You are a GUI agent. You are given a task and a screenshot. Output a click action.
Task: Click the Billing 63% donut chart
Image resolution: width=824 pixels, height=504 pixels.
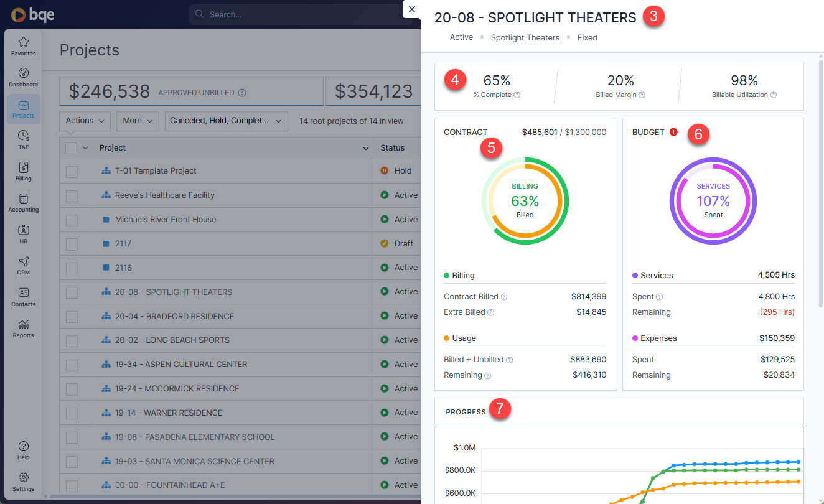pyautogui.click(x=525, y=200)
